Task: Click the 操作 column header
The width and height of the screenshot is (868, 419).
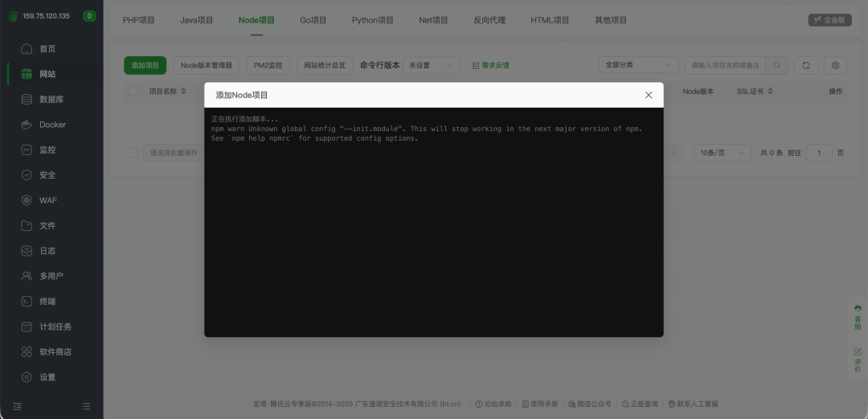Action: [835, 92]
